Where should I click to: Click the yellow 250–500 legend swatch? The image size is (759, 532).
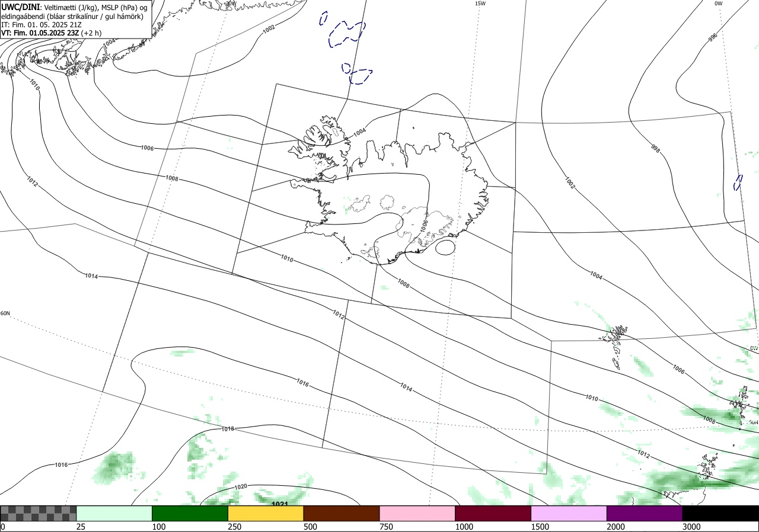[266, 513]
